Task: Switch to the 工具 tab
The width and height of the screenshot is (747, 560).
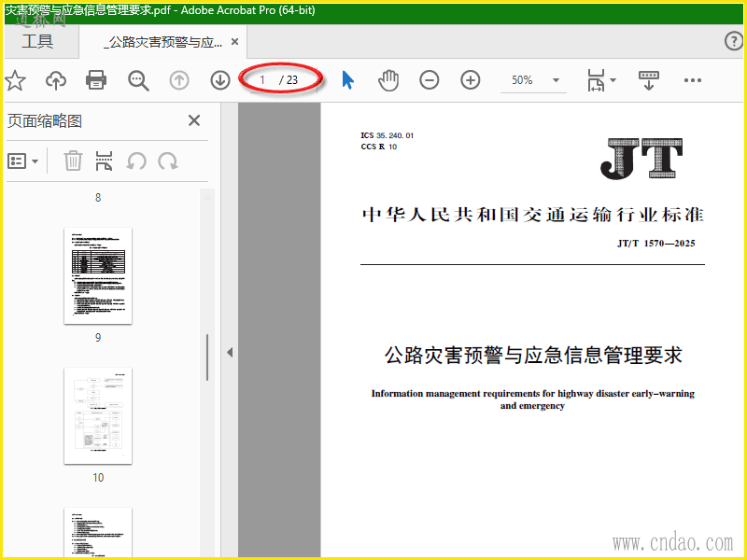Action: [37, 41]
